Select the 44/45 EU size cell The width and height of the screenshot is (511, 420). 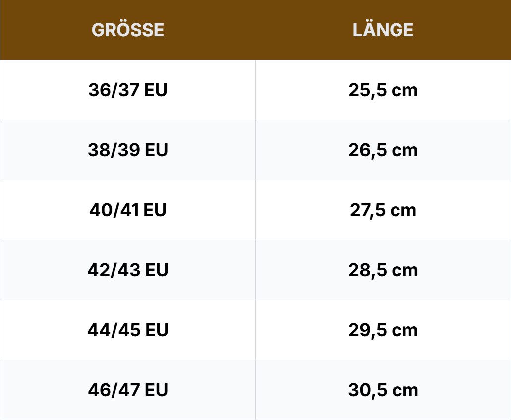coord(128,330)
